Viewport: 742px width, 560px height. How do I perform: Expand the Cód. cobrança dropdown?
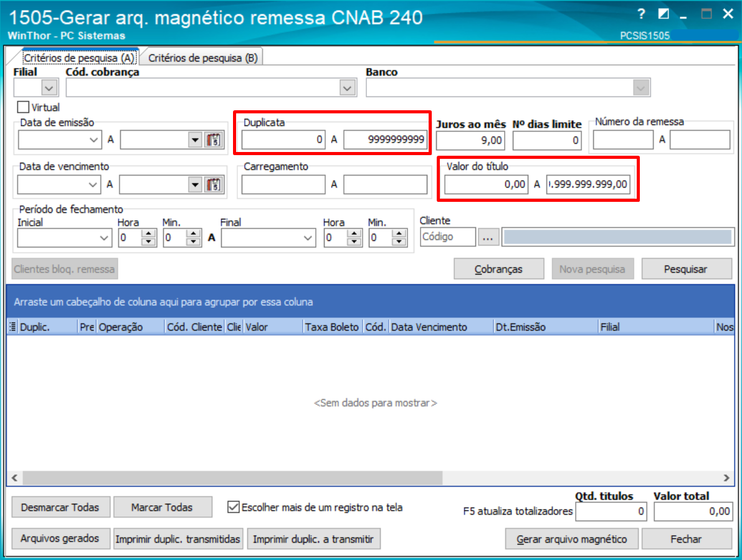click(348, 88)
